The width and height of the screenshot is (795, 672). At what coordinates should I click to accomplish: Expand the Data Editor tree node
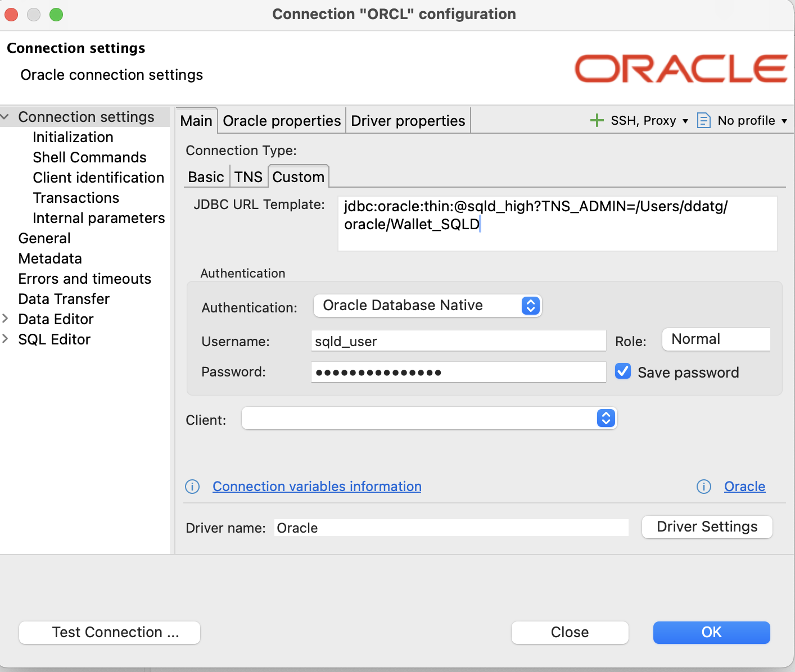[x=5, y=319]
